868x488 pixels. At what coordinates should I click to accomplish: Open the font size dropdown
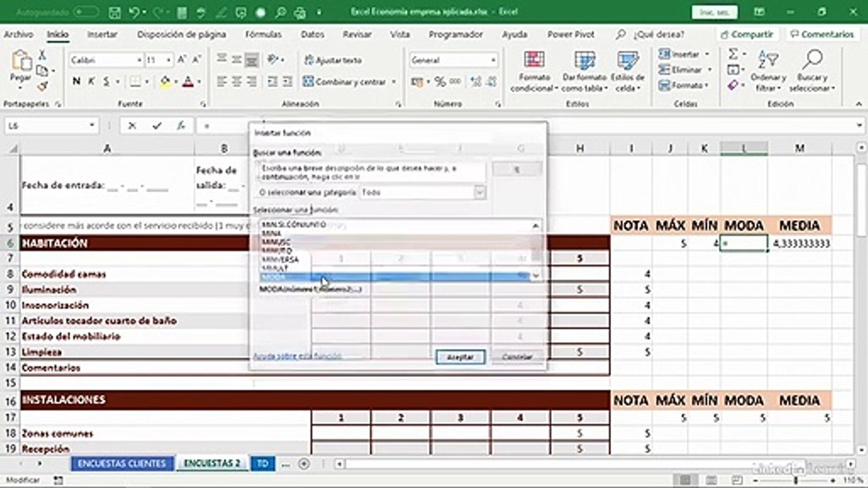[x=168, y=60]
